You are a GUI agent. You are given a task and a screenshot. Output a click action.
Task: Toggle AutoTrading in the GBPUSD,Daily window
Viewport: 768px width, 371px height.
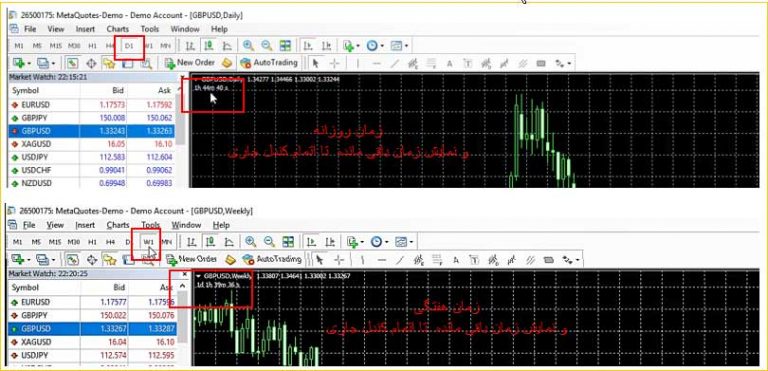269,63
